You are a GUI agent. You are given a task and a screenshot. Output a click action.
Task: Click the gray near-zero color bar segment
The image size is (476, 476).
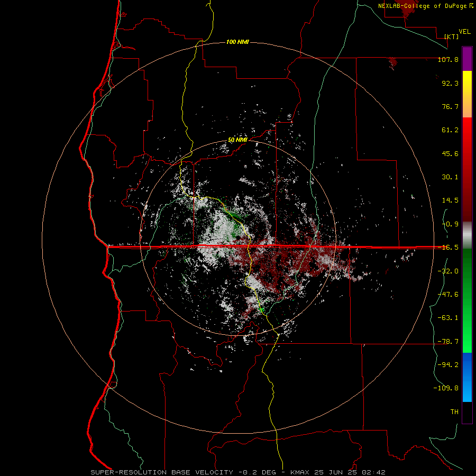(467, 235)
